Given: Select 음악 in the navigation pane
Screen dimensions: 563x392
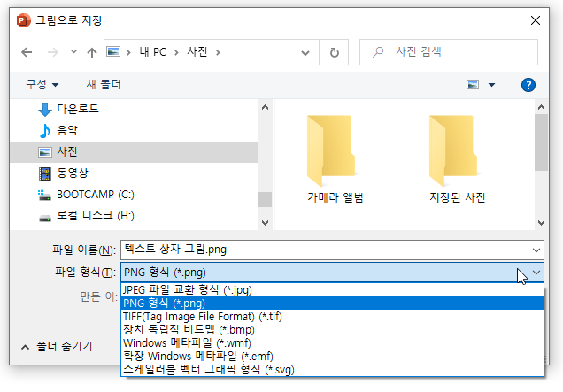Looking at the screenshot, I should (67, 130).
